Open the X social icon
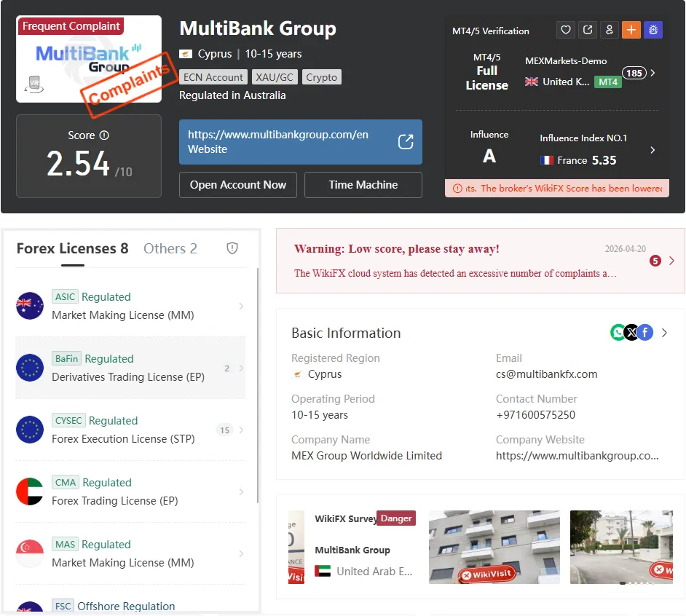 (x=632, y=333)
